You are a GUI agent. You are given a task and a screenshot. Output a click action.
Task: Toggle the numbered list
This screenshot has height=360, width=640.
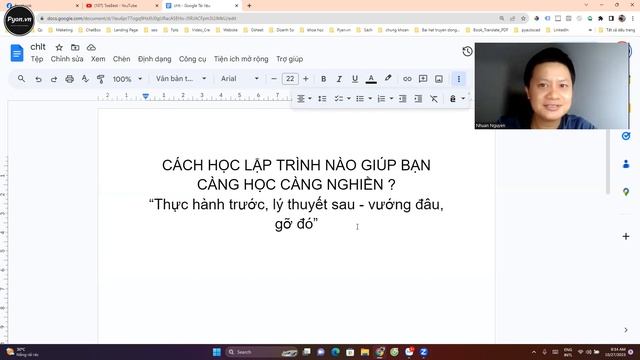click(x=381, y=99)
